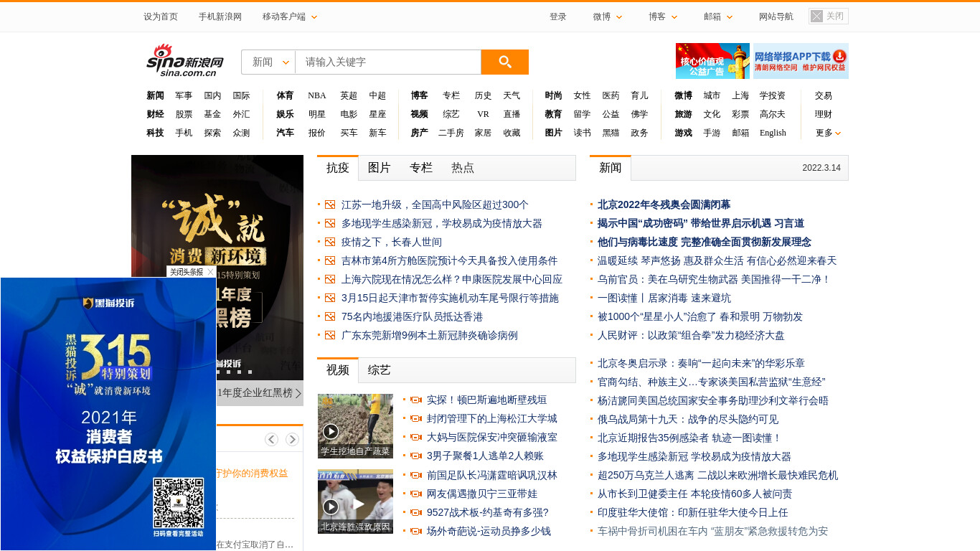Image resolution: width=980 pixels, height=551 pixels.
Task: Expand the 移动客户端 dropdown
Action: pyautogui.click(x=290, y=17)
